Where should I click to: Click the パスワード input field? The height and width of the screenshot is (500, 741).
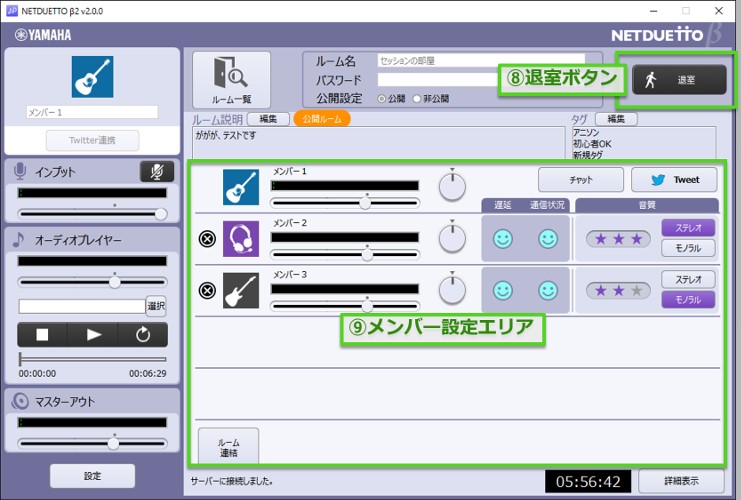(438, 79)
